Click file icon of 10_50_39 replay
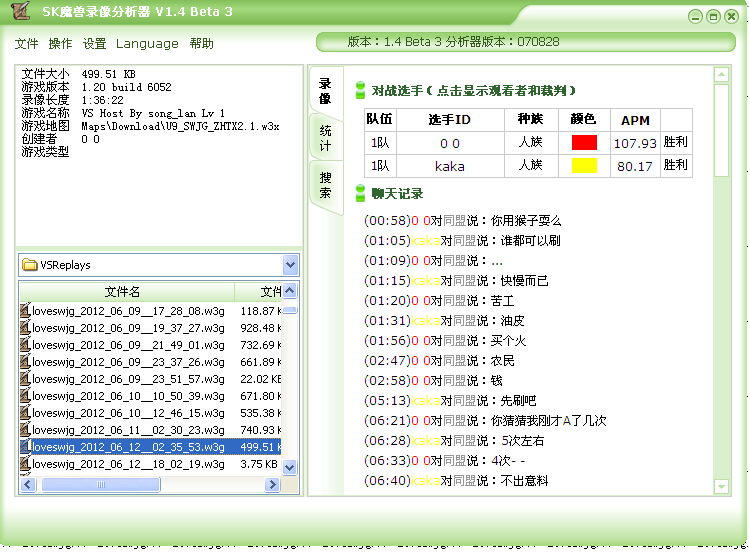 [25, 395]
